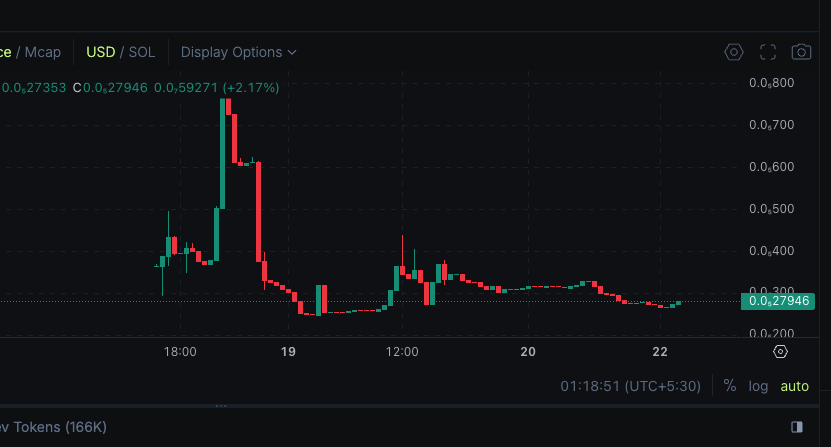
Task: Click date label 22 on time axis
Action: pyautogui.click(x=660, y=352)
